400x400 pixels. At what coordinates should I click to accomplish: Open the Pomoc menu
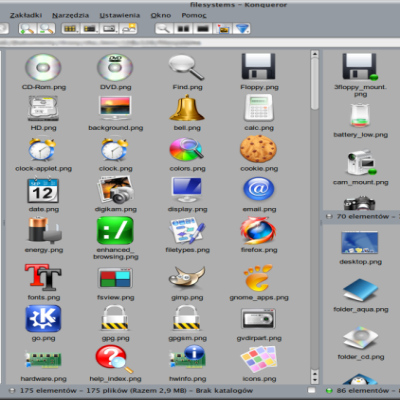click(x=194, y=15)
